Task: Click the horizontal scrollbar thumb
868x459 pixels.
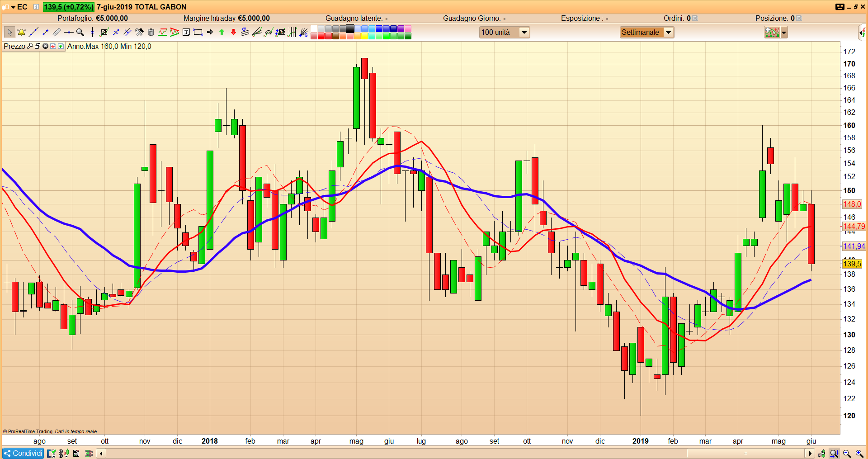Action: 745,453
